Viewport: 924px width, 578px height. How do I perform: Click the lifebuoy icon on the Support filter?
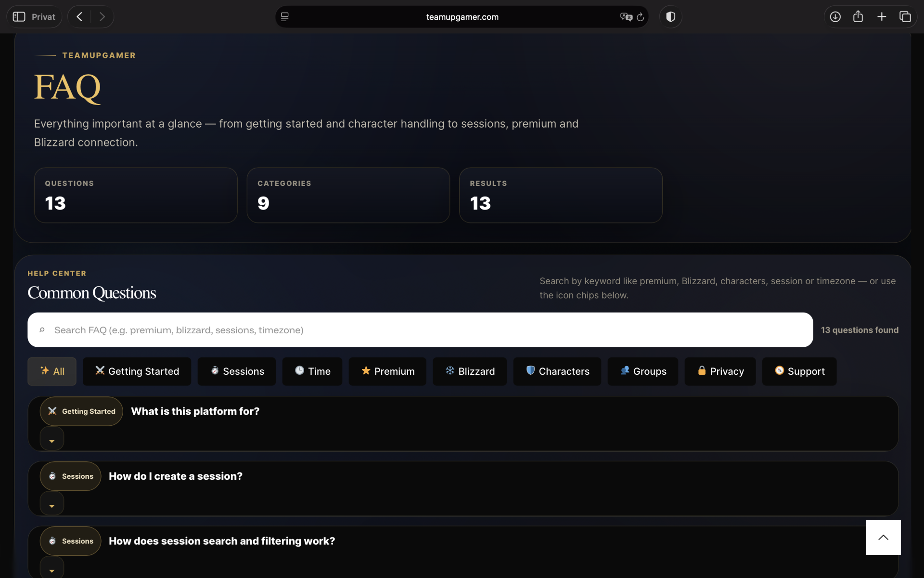click(780, 371)
